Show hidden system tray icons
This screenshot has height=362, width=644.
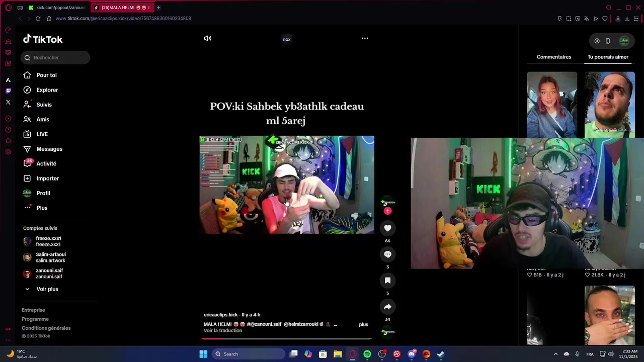[x=555, y=354]
